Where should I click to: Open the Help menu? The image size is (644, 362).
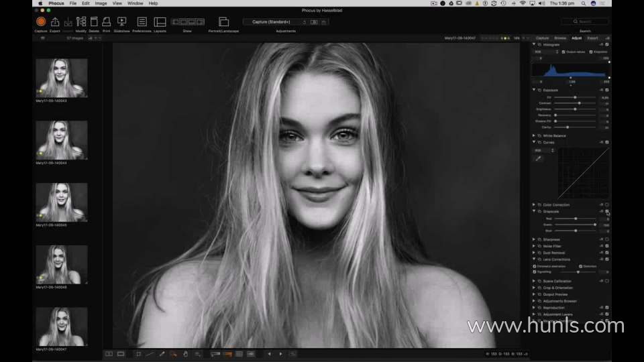pyautogui.click(x=153, y=3)
